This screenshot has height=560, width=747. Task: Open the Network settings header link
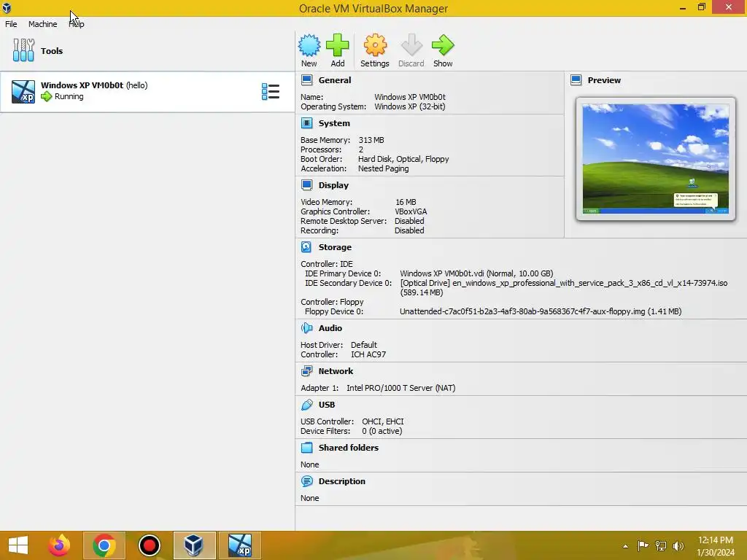(336, 370)
